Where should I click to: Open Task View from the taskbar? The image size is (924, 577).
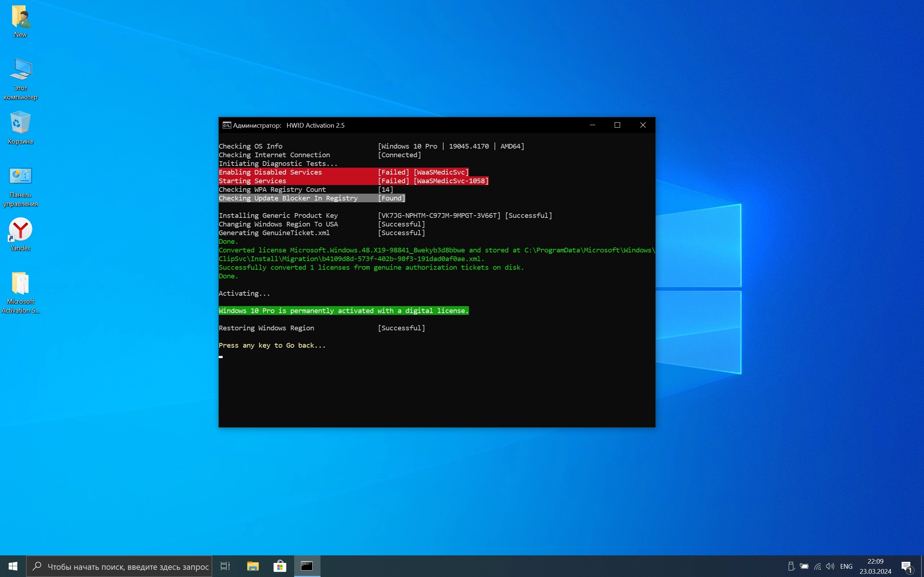pyautogui.click(x=225, y=566)
